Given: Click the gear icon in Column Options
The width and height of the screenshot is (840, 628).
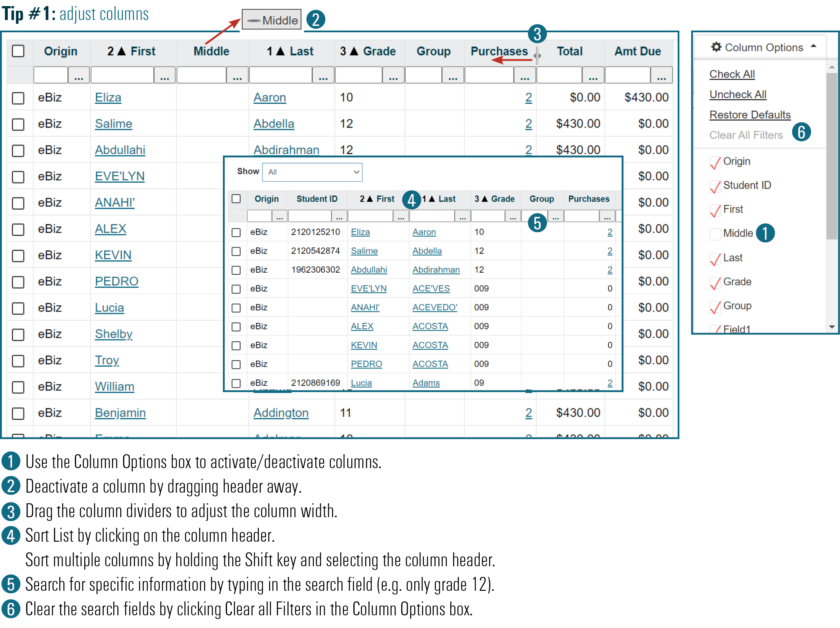Looking at the screenshot, I should click(x=716, y=47).
